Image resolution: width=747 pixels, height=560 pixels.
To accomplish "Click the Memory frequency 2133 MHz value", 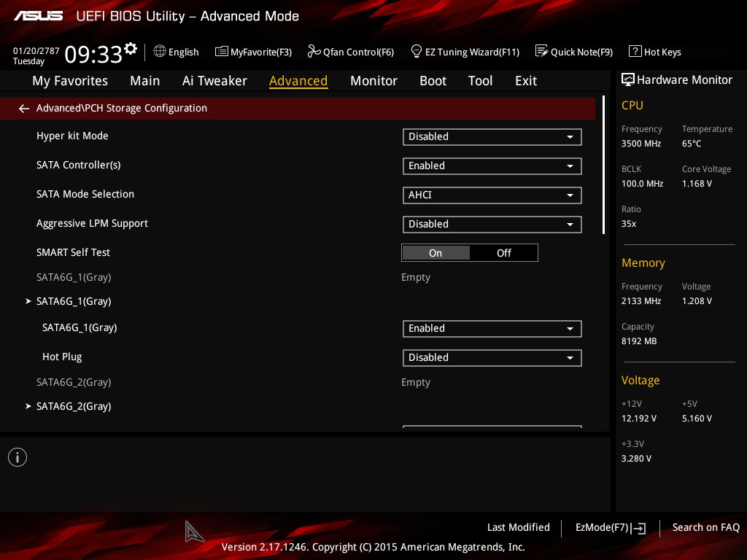I will 641,301.
